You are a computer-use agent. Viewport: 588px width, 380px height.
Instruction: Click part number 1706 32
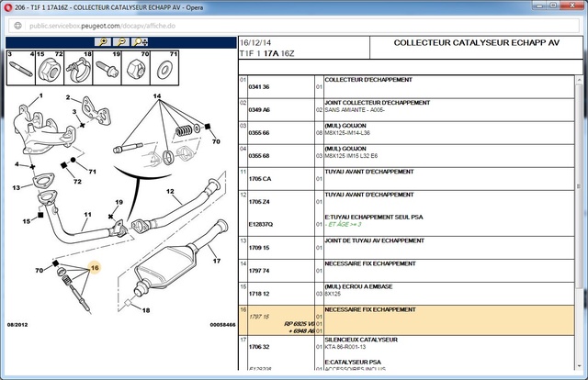[259, 347]
